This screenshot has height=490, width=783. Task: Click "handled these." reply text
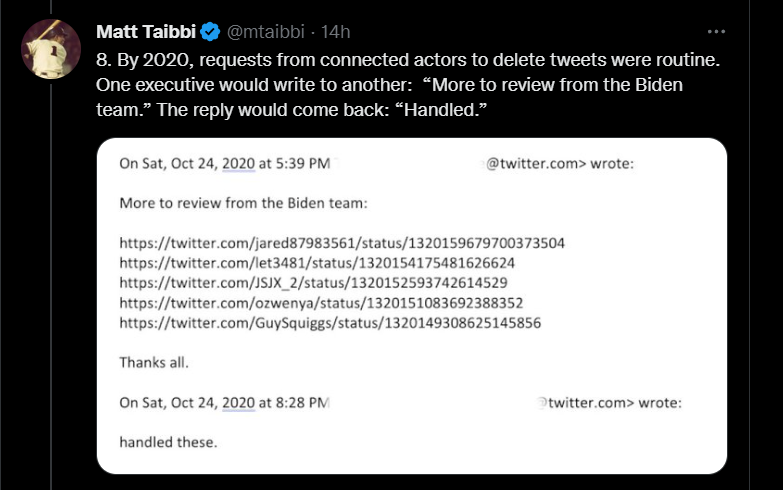pos(168,440)
